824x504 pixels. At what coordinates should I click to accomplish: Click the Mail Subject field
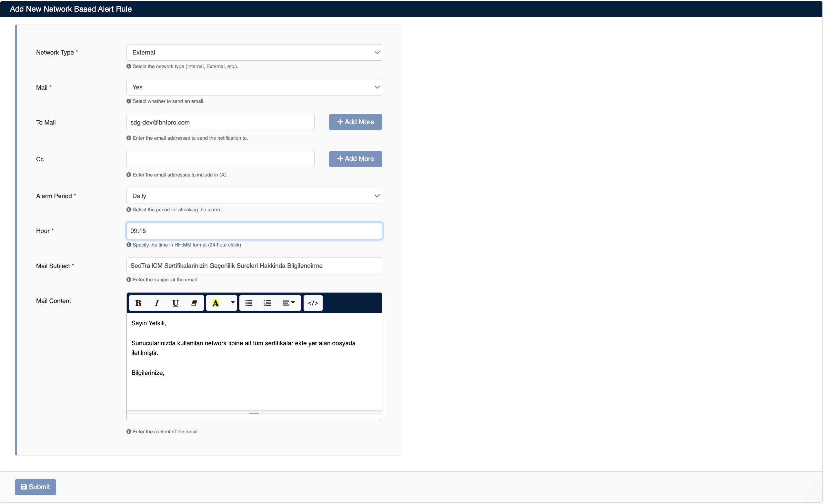click(254, 266)
